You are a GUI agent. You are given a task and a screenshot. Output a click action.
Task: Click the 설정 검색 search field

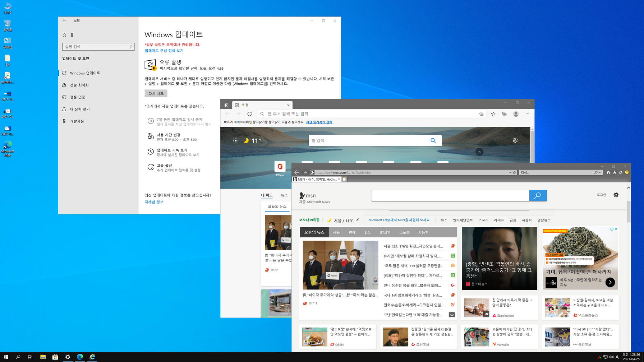(x=98, y=47)
